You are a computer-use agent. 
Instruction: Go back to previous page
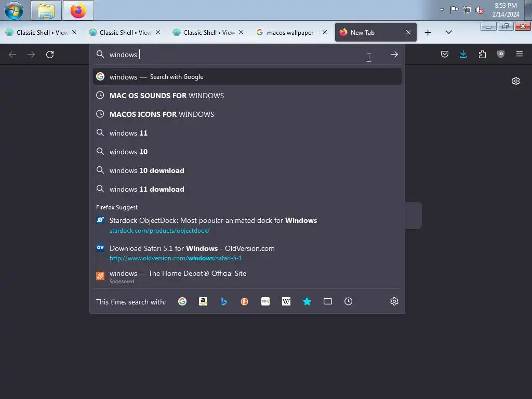tap(12, 54)
